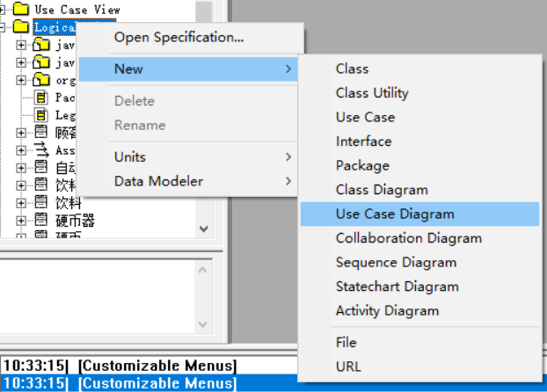Choose Activity Diagram in New submenu
This screenshot has width=547, height=392.
[x=387, y=310]
